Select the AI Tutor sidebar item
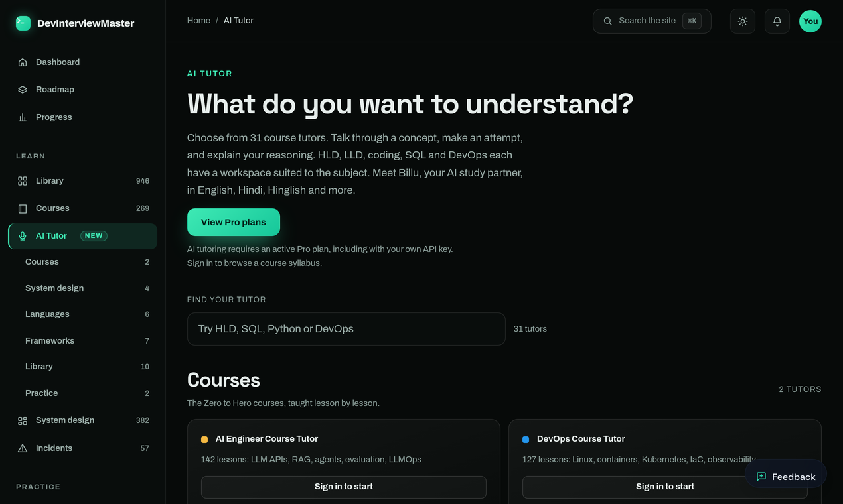The width and height of the screenshot is (843, 504). point(83,236)
